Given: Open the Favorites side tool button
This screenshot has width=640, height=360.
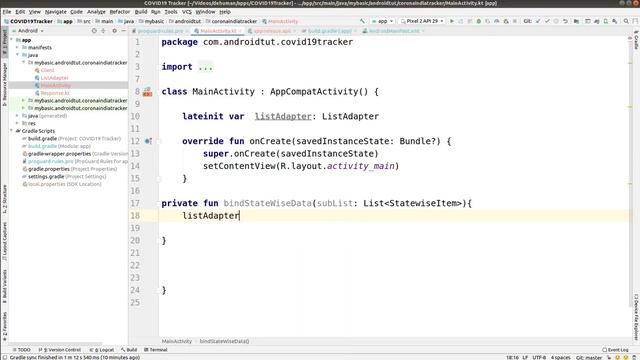Looking at the screenshot, I should [x=4, y=326].
